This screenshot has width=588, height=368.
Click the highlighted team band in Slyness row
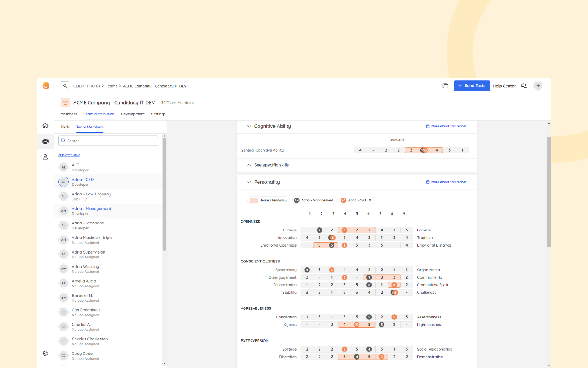356,325
